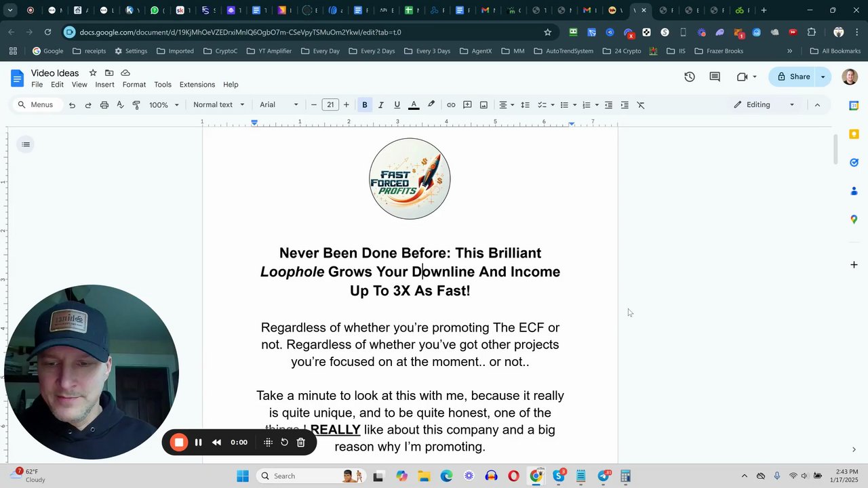Open the video call options

pos(747,77)
